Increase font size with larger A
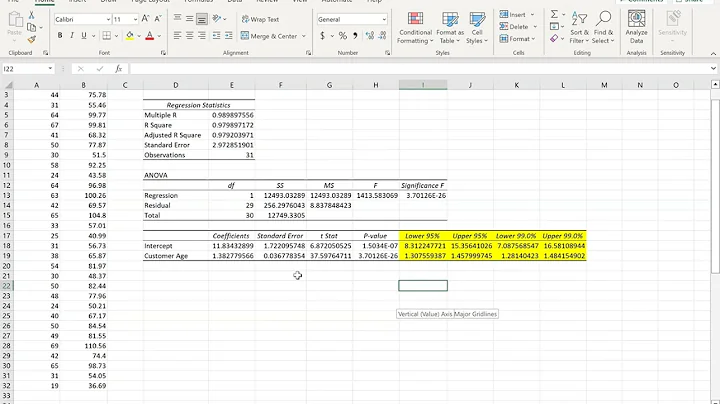The height and width of the screenshot is (404, 720). [145, 19]
